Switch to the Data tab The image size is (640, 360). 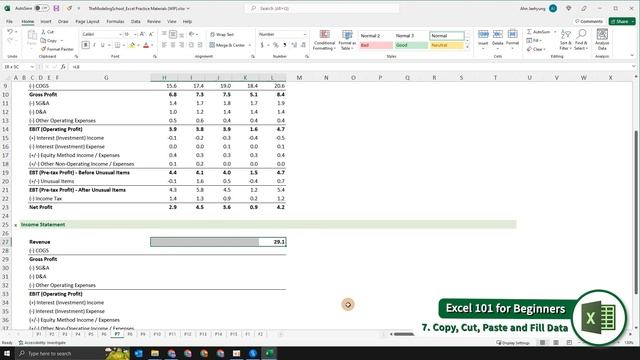[x=136, y=21]
